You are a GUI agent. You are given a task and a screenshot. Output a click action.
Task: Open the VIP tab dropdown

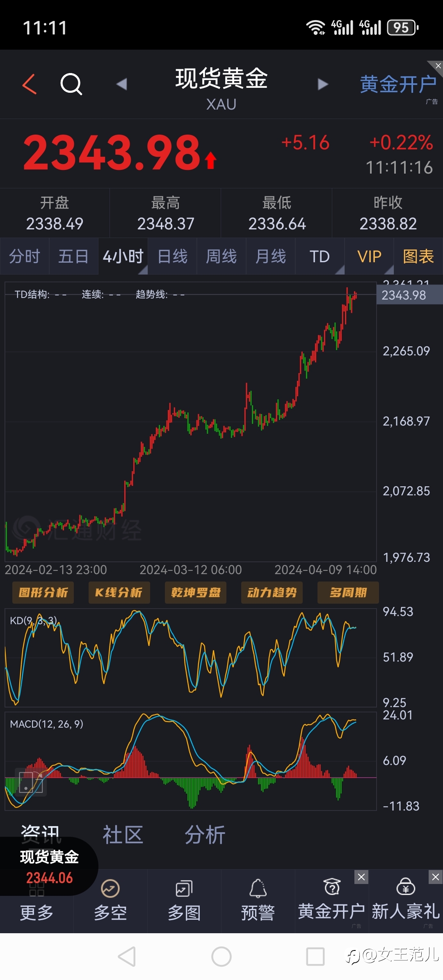point(369,256)
